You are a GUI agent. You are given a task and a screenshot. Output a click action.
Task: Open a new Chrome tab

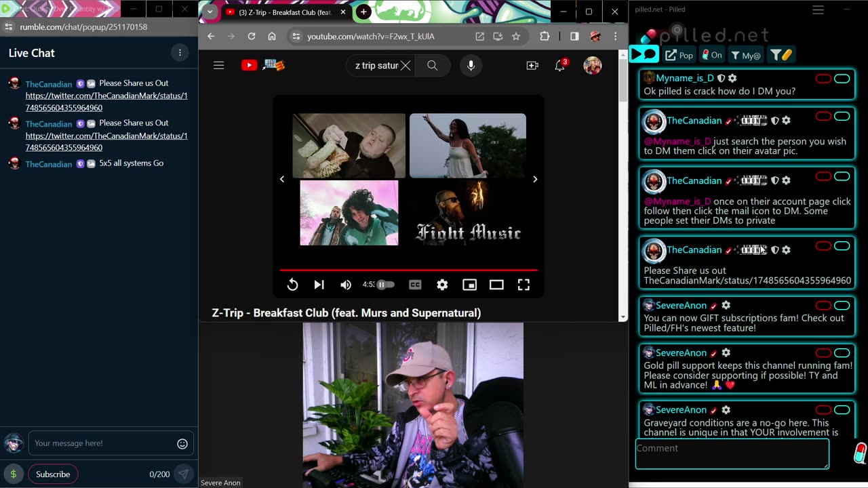pos(363,12)
